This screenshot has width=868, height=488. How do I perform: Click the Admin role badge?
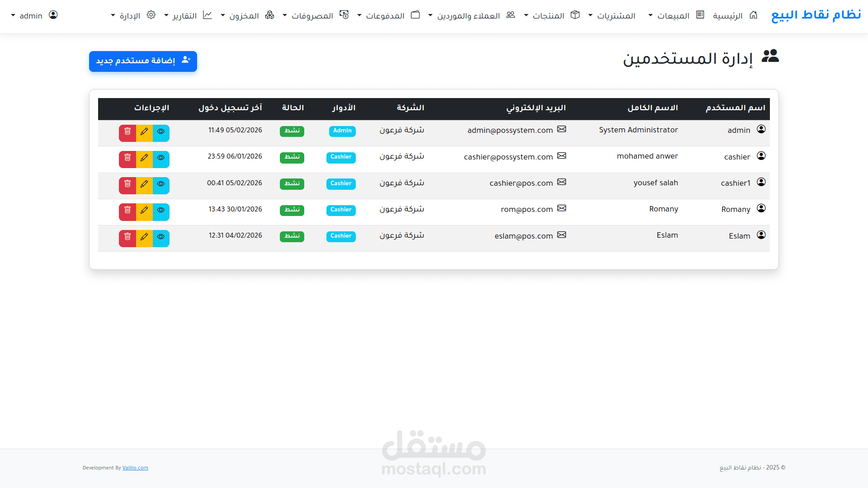pyautogui.click(x=342, y=131)
